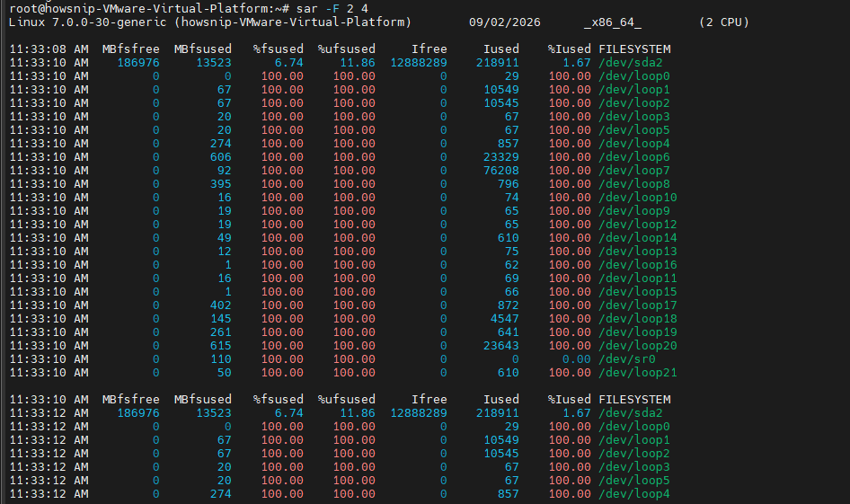This screenshot has width=850, height=504.
Task: Click '/dev/sda2' in the 11:33:12 block
Action: tap(631, 413)
